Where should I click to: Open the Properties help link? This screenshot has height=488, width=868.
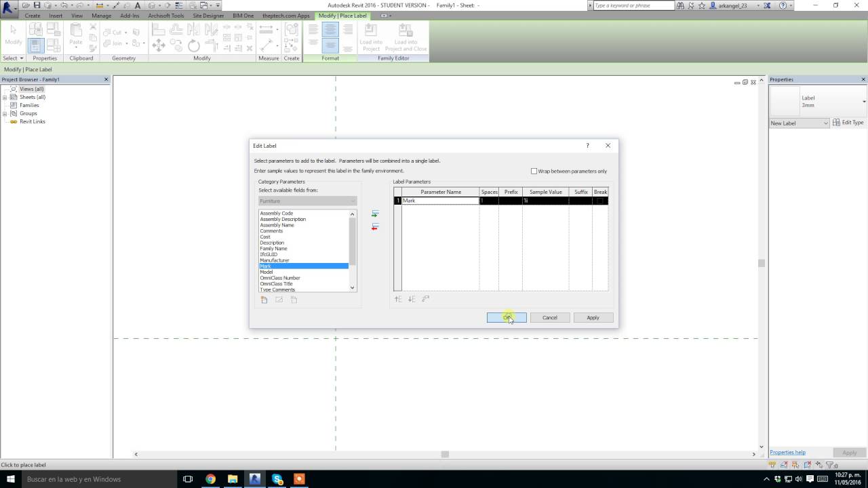tap(787, 452)
